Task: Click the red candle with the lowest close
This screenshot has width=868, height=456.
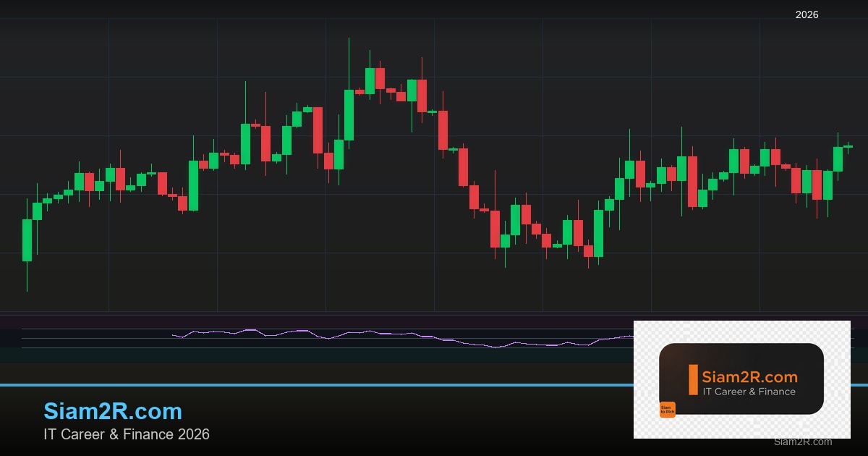Action: click(x=588, y=250)
